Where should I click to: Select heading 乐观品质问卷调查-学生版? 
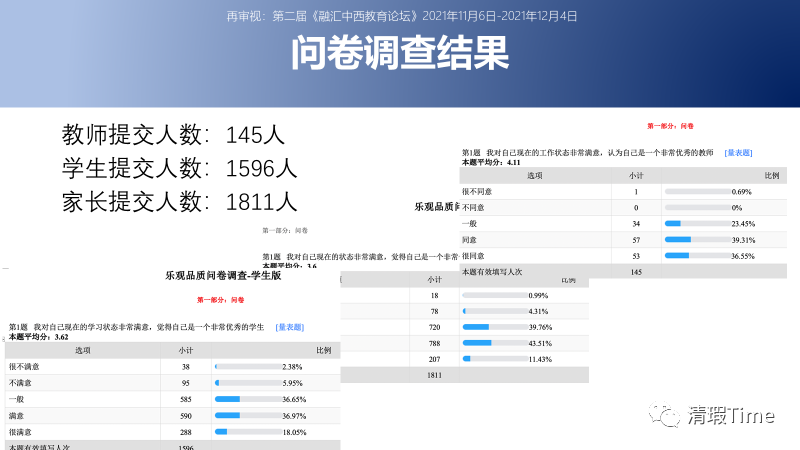pos(223,276)
